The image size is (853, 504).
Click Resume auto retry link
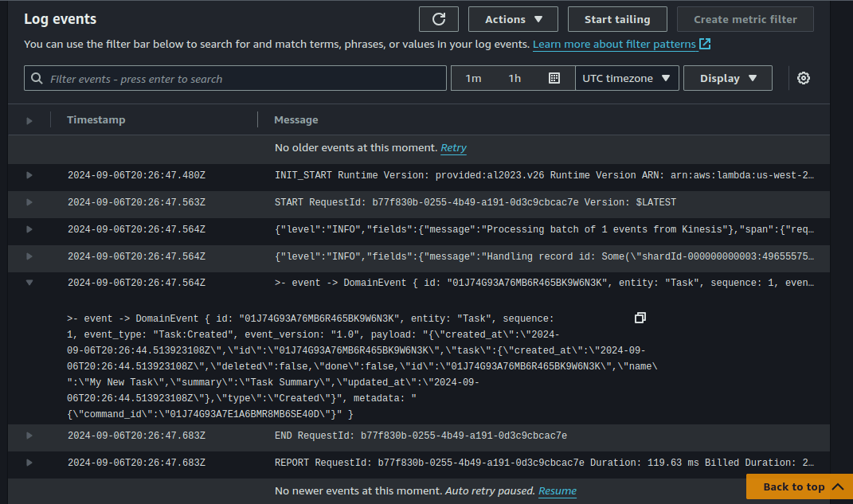tap(557, 491)
